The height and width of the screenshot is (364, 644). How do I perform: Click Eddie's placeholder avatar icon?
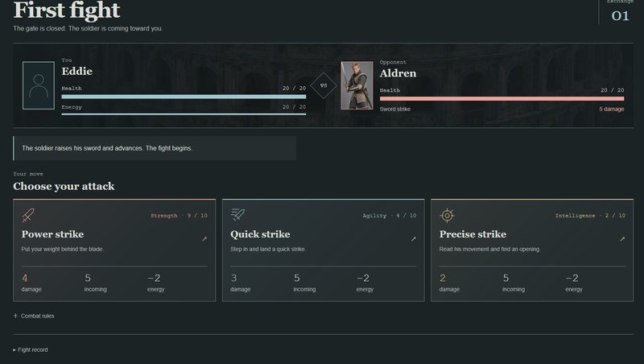click(39, 85)
